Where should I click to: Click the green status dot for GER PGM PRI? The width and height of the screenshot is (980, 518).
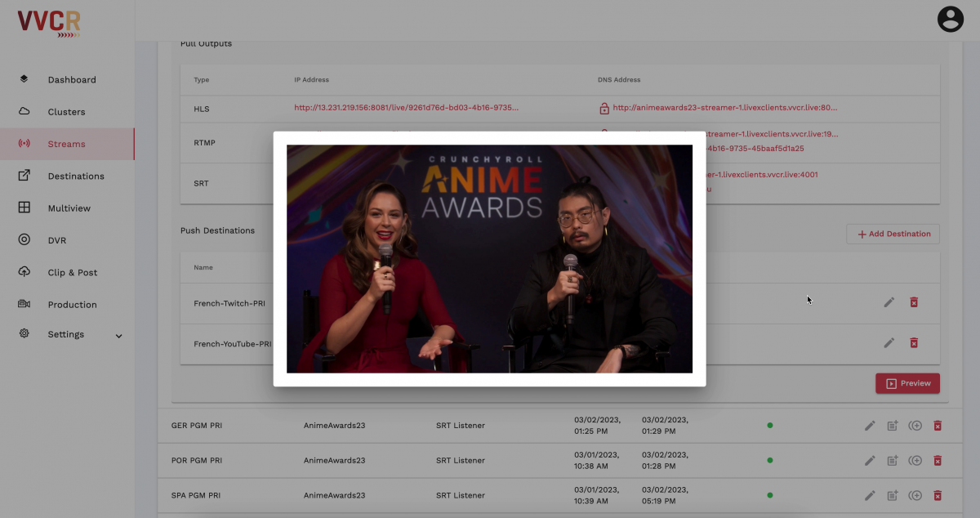coord(769,426)
